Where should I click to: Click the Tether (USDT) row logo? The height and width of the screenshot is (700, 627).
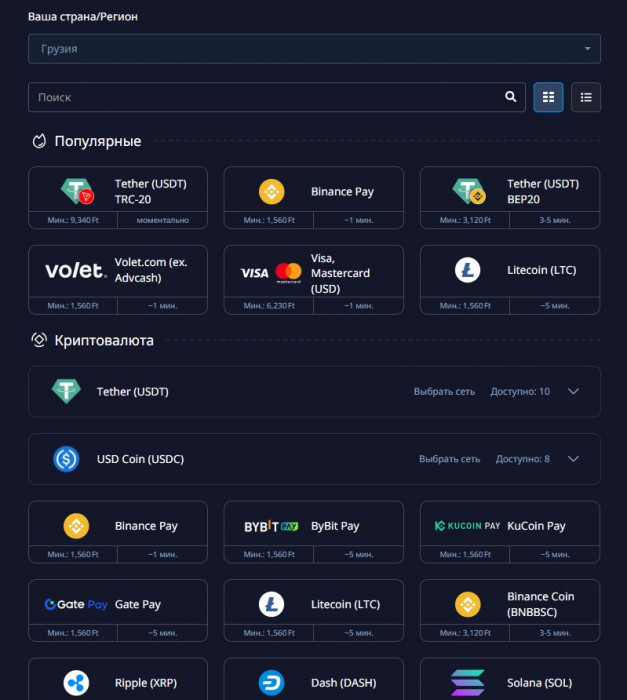[66, 392]
